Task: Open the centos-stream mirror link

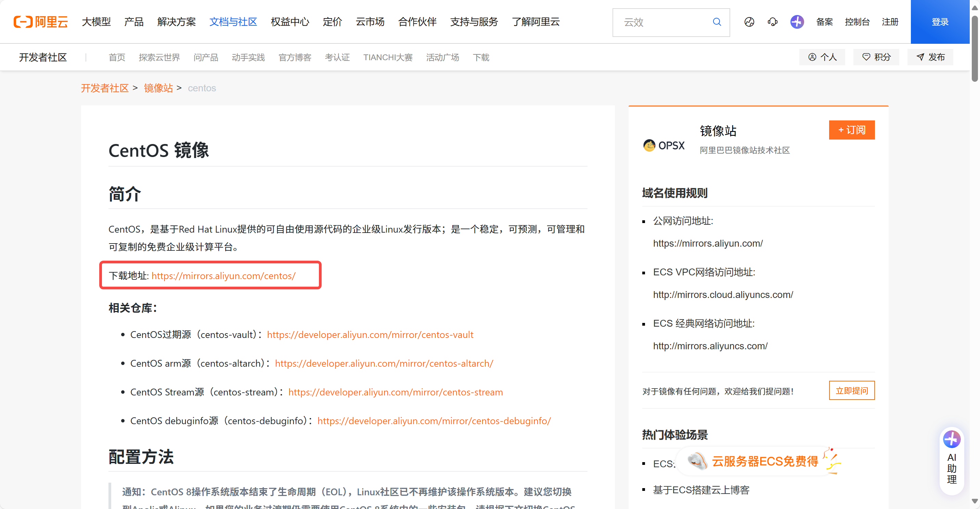Action: point(395,392)
